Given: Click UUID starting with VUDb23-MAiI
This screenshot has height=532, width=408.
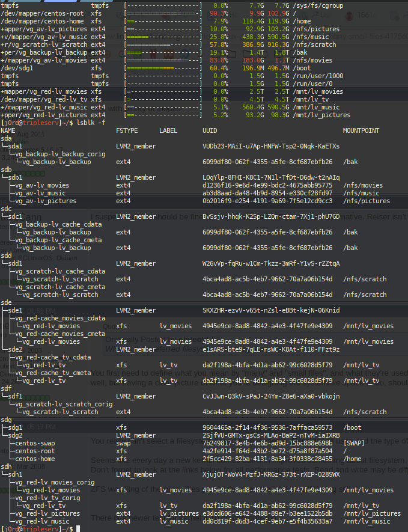Looking at the screenshot, I should (x=271, y=146).
